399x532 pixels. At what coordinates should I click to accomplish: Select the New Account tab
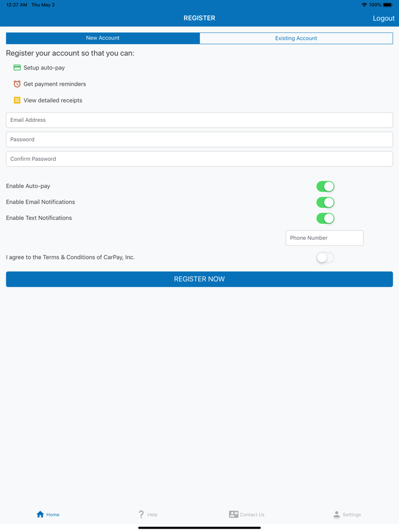point(103,38)
